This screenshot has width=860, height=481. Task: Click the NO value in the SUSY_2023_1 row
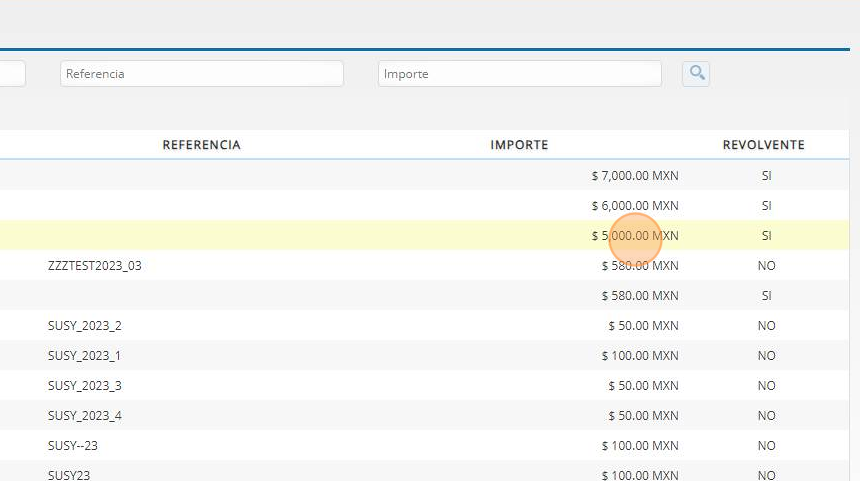point(766,356)
